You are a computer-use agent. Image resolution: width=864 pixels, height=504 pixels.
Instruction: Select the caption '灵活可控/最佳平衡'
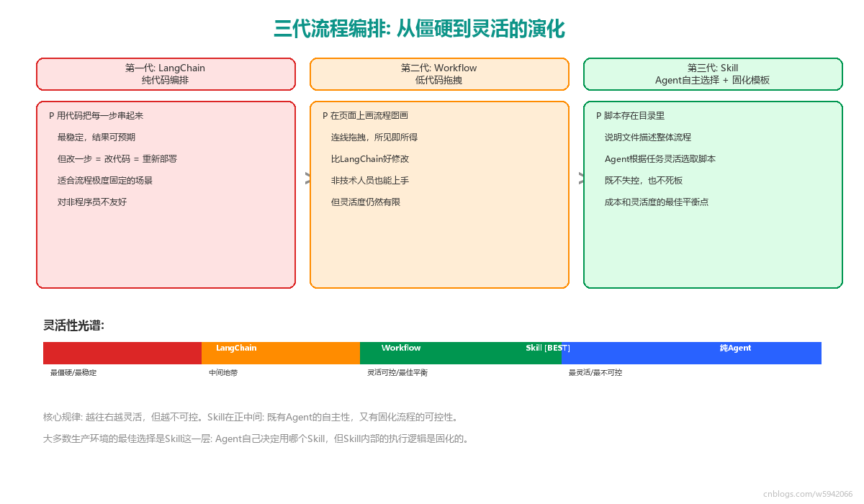(397, 373)
